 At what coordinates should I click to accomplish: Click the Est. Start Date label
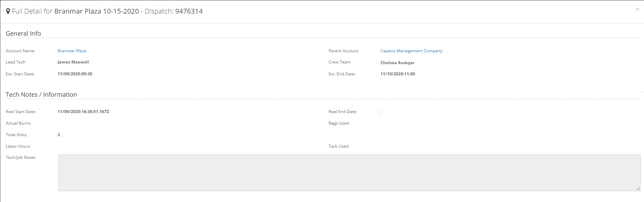(20, 74)
